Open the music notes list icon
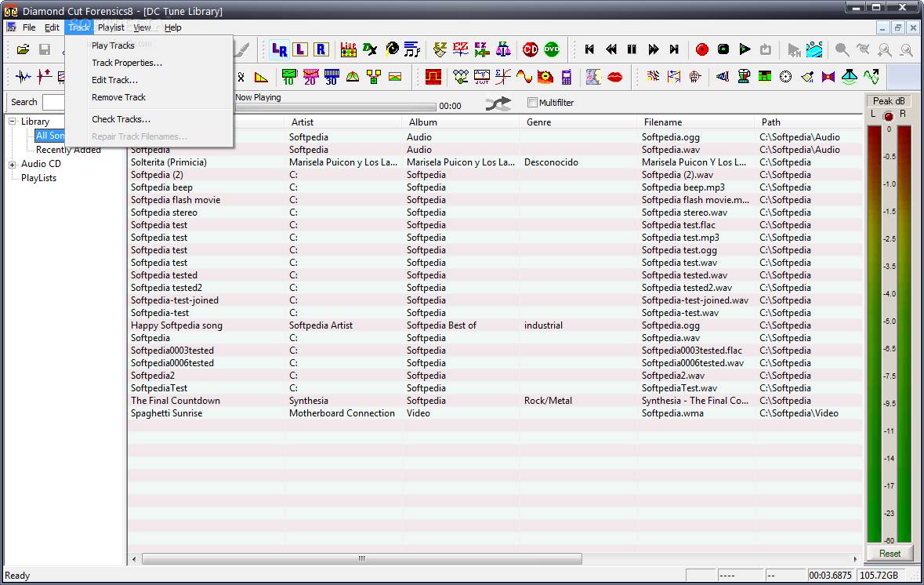Image resolution: width=924 pixels, height=585 pixels. point(412,49)
